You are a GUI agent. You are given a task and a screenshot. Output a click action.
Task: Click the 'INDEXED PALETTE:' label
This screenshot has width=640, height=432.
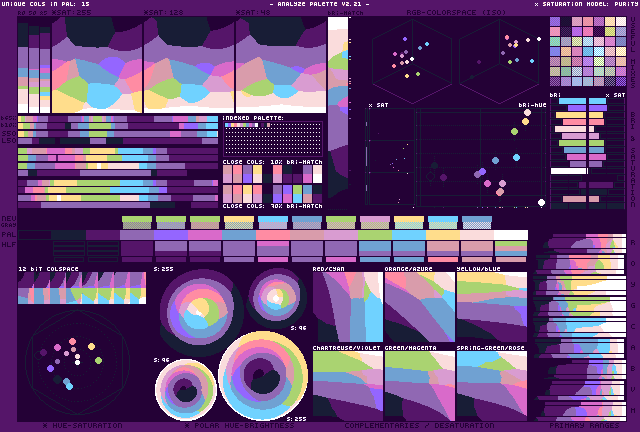click(x=253, y=118)
